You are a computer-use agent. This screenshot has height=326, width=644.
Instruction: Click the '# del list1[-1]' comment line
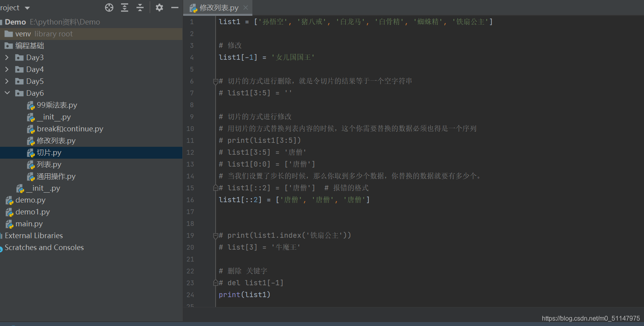(251, 283)
